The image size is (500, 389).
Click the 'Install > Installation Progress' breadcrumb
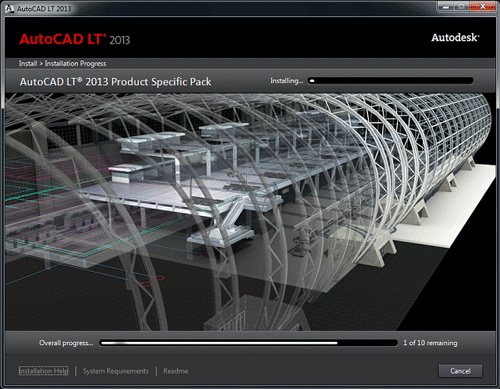coord(62,63)
